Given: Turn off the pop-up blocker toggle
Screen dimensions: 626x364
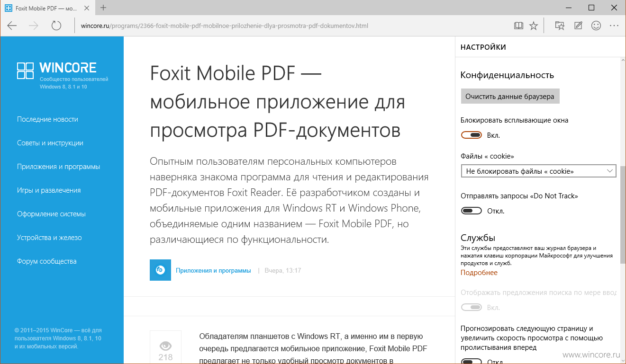Looking at the screenshot, I should [x=472, y=135].
